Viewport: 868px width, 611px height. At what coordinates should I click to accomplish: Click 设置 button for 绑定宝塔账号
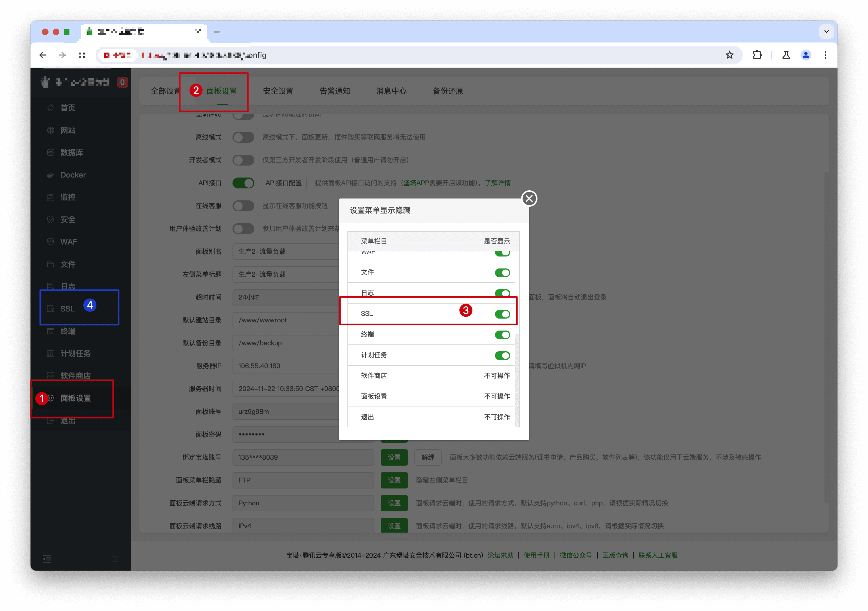[x=394, y=457]
